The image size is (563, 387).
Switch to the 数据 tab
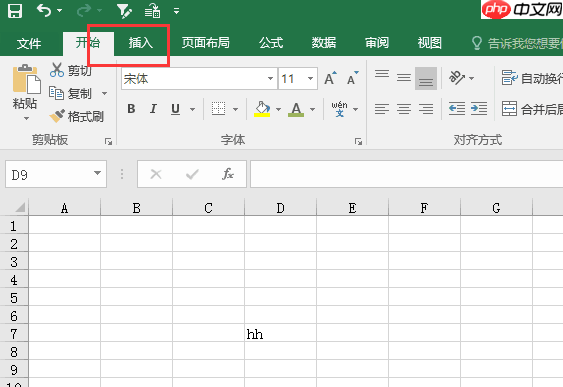[x=324, y=43]
